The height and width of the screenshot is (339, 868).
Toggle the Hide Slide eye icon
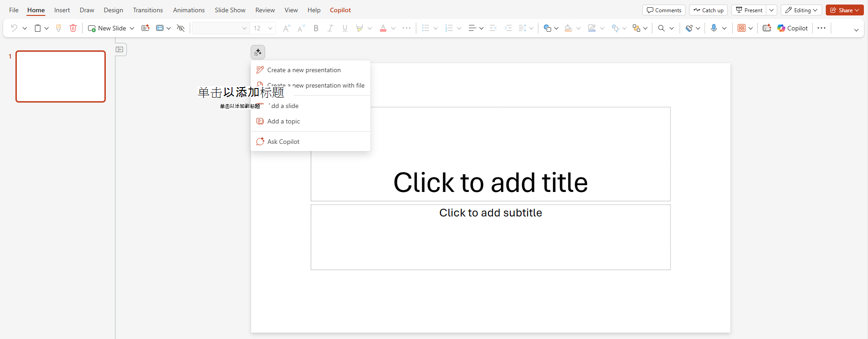pos(181,28)
